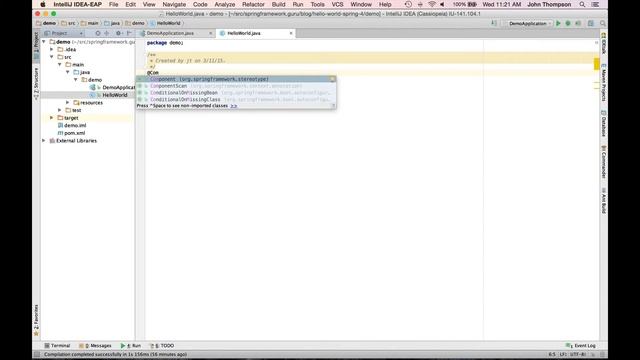Screen dimensions: 640x360
Task: Start debugging with the green bug icon
Action: point(568,24)
